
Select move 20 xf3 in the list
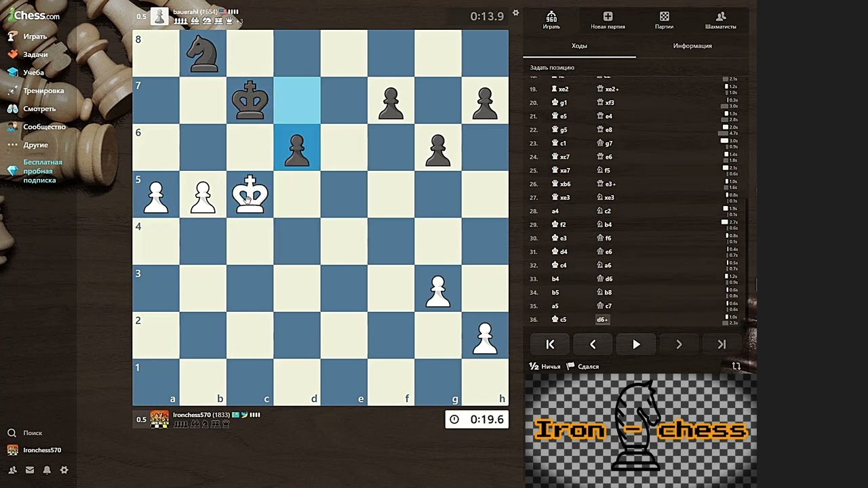[x=606, y=102]
